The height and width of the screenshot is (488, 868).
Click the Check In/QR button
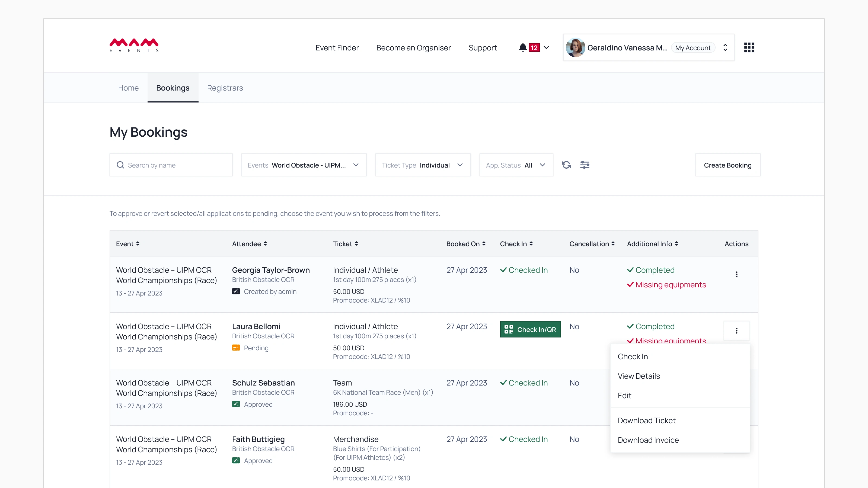pyautogui.click(x=530, y=329)
